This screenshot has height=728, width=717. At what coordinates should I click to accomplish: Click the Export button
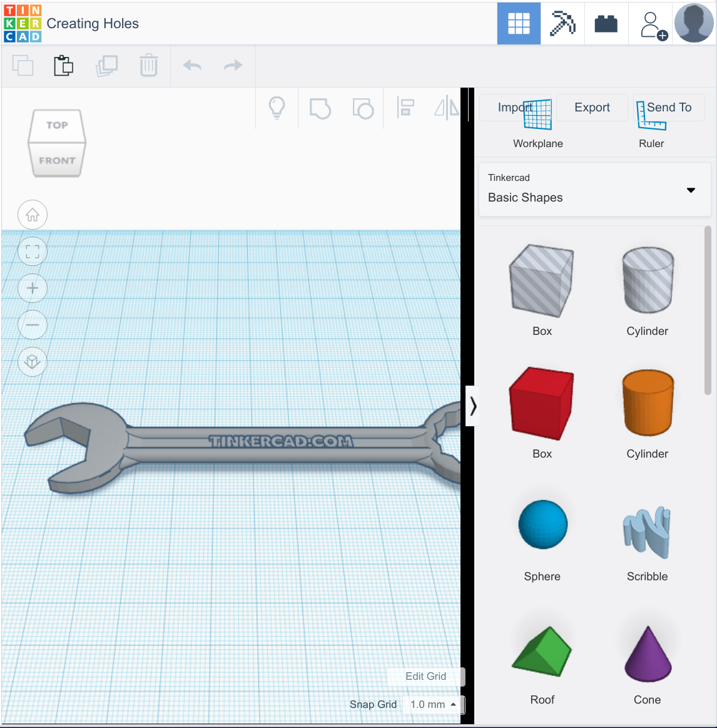point(592,107)
